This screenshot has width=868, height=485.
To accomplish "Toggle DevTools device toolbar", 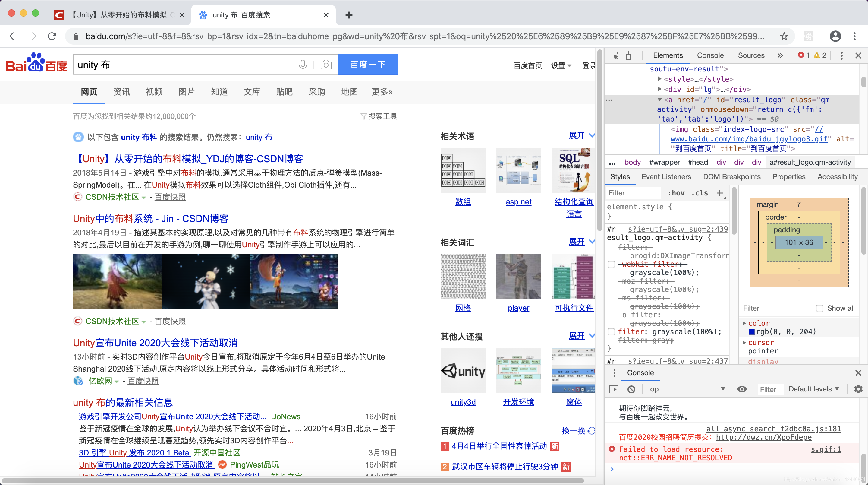I will coord(631,56).
